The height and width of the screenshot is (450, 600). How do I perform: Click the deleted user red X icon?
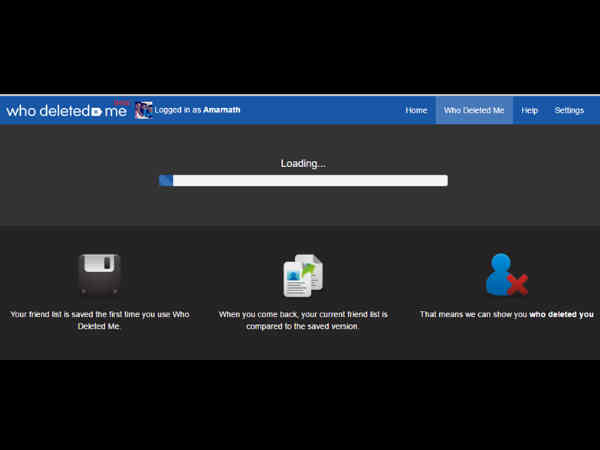pos(506,274)
